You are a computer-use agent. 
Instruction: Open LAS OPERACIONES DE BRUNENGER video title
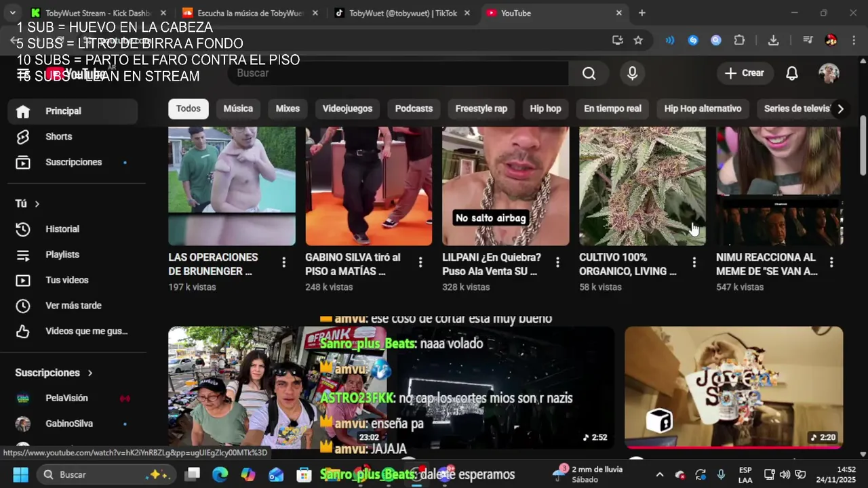213,264
